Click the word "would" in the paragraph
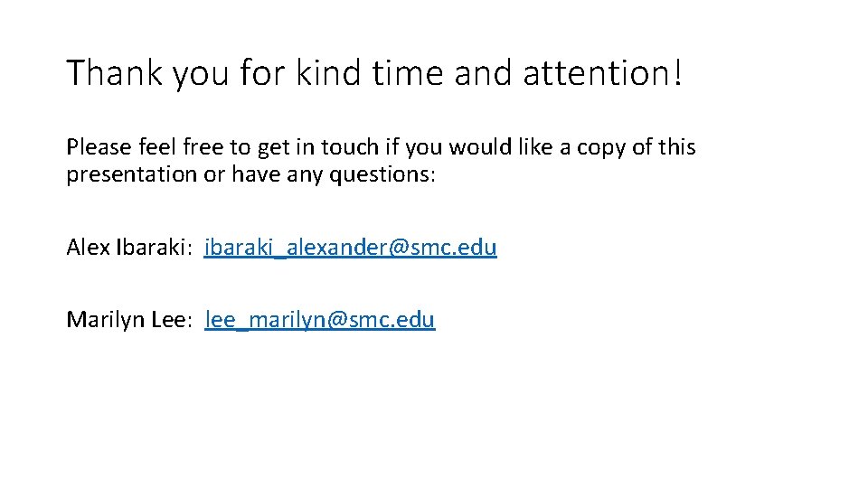 476,147
